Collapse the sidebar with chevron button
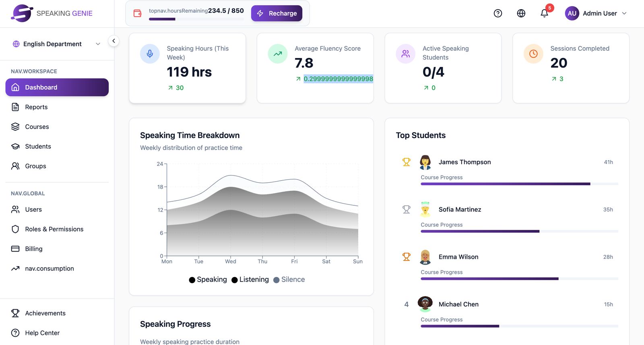The width and height of the screenshot is (644, 345). [x=114, y=41]
